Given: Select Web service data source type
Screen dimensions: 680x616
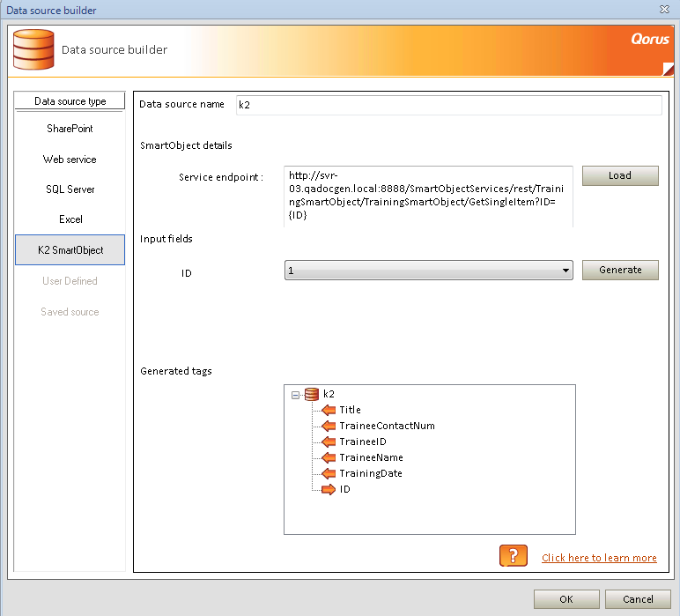Looking at the screenshot, I should [70, 160].
